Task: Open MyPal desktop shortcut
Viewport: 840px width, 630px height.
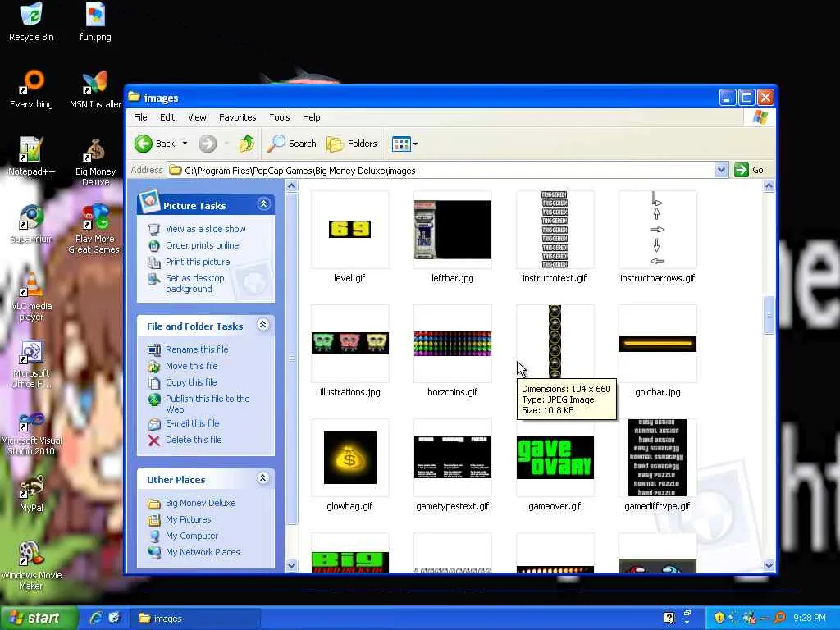Action: click(x=31, y=493)
